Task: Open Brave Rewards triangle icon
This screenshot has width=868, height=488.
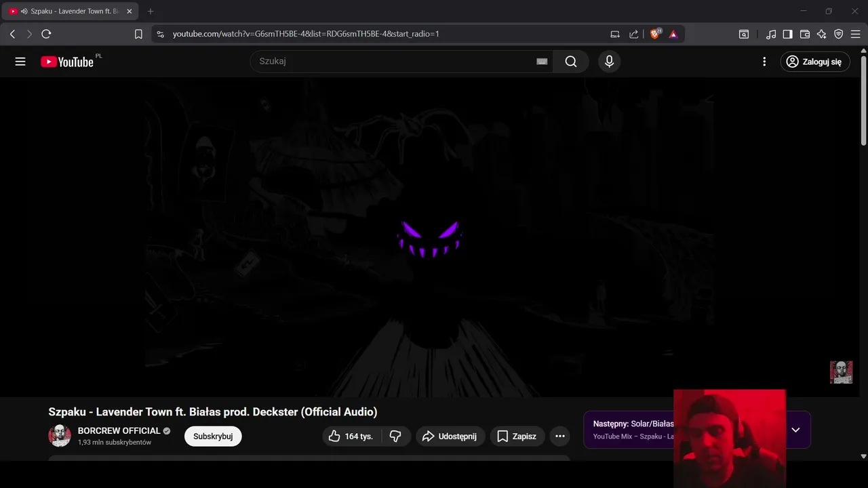Action: [673, 34]
